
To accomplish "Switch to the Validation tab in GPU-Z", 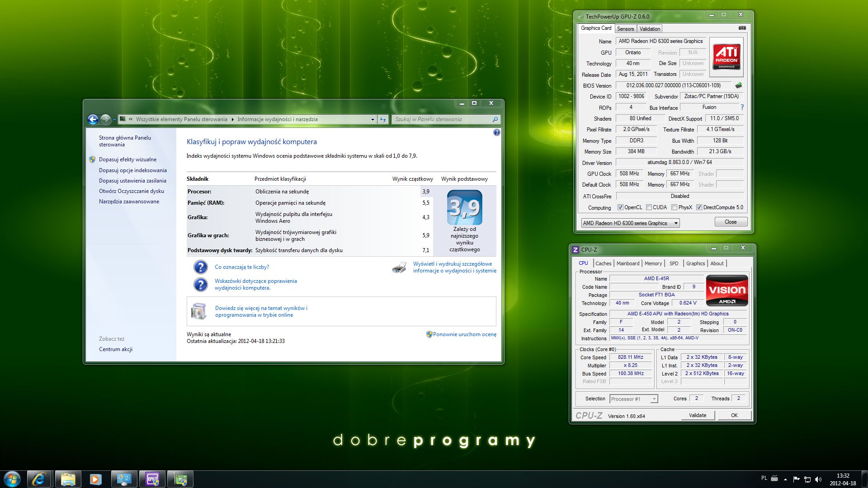I will pyautogui.click(x=650, y=29).
